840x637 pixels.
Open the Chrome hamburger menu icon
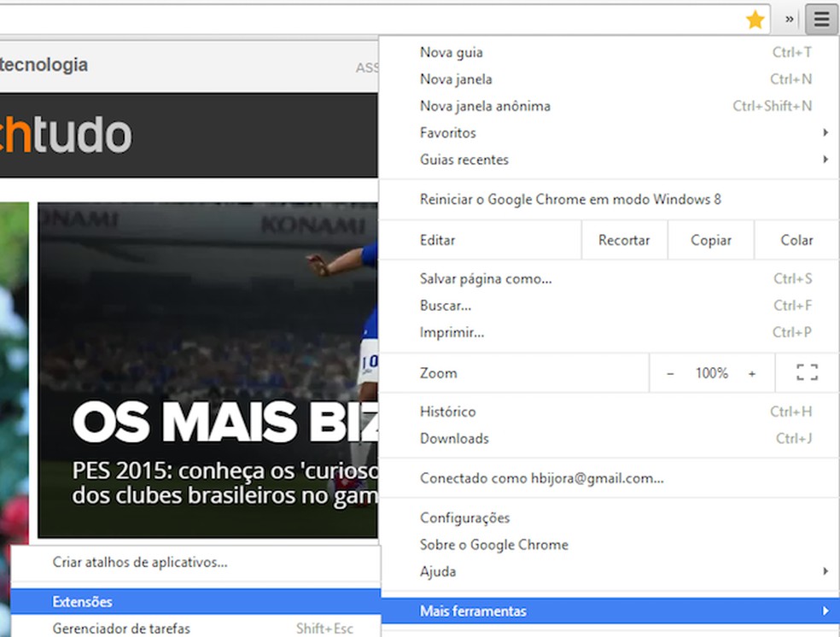(820, 19)
